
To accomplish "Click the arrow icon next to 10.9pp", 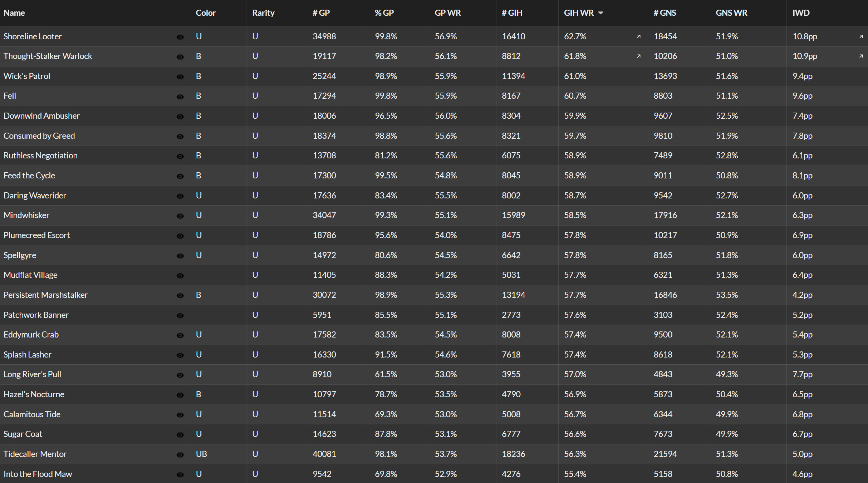I will (861, 56).
